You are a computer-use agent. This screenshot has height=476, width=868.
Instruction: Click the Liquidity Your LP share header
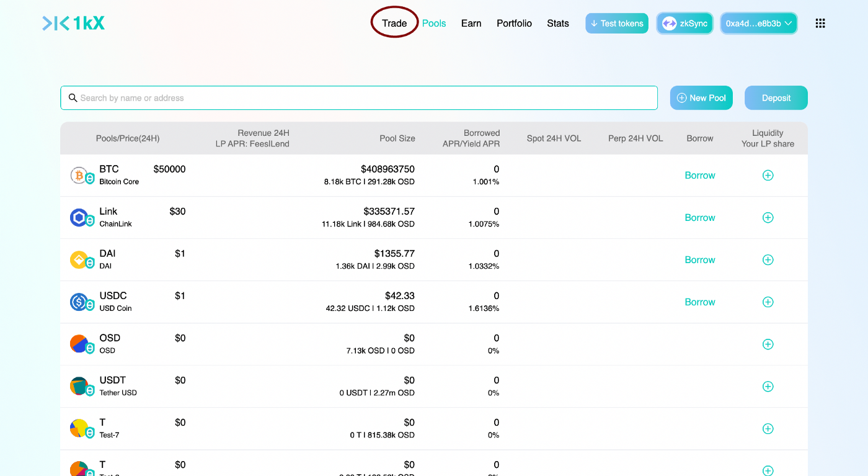coord(768,138)
